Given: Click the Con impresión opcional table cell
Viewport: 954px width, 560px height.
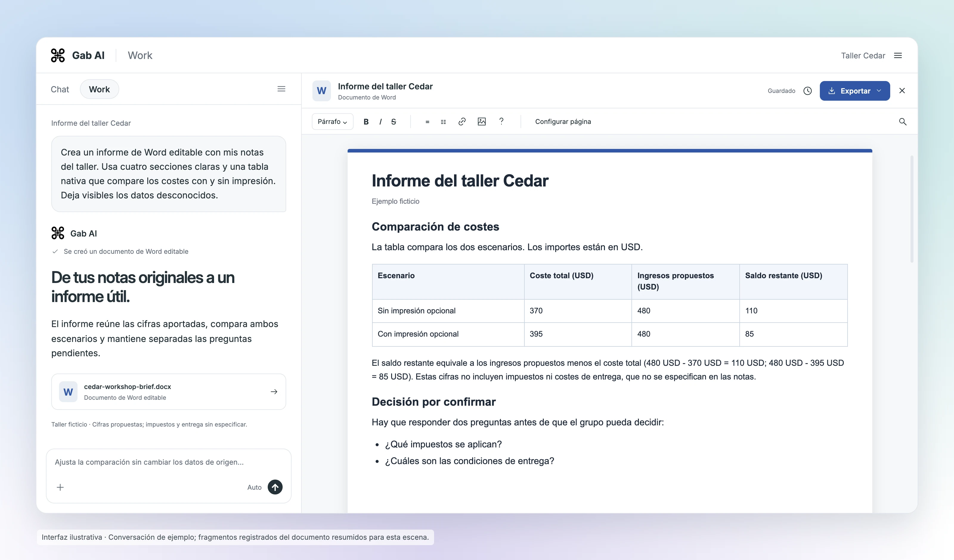Looking at the screenshot, I should point(448,334).
